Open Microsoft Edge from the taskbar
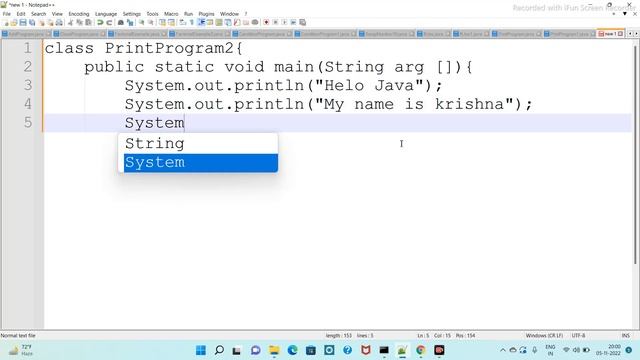 (x=292, y=350)
